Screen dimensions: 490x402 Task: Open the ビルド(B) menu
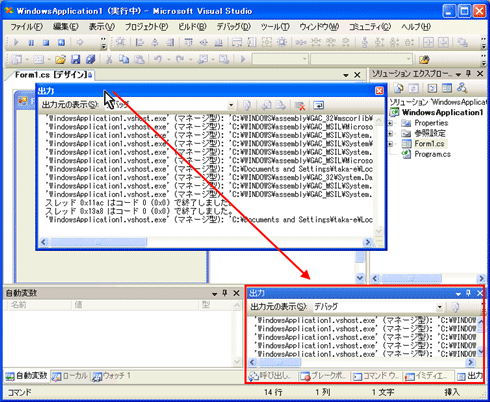click(x=192, y=27)
